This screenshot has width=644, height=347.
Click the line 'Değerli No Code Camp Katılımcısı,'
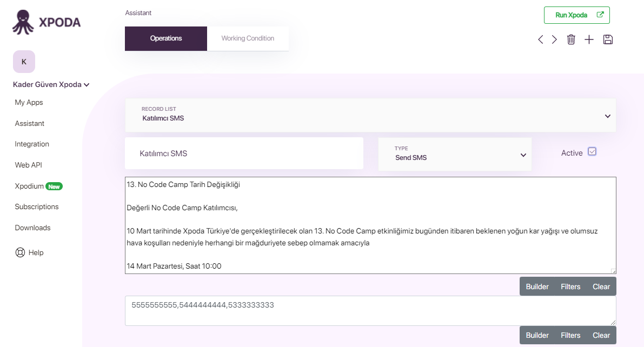click(182, 208)
